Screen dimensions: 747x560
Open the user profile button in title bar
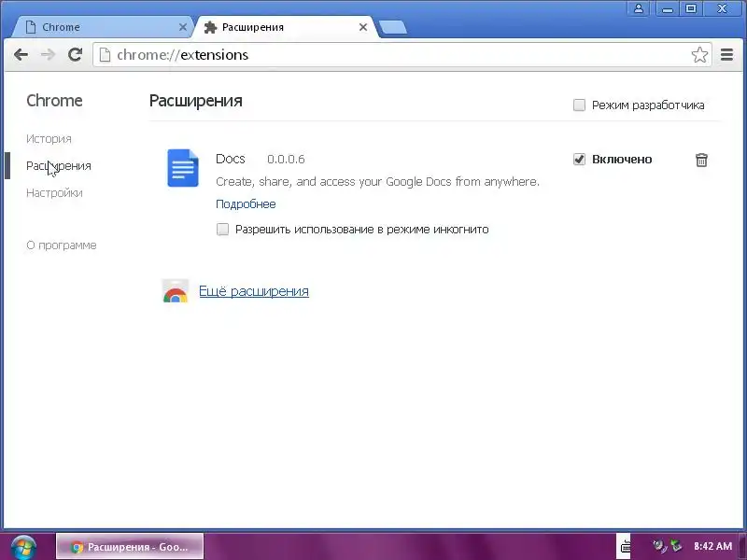(639, 8)
